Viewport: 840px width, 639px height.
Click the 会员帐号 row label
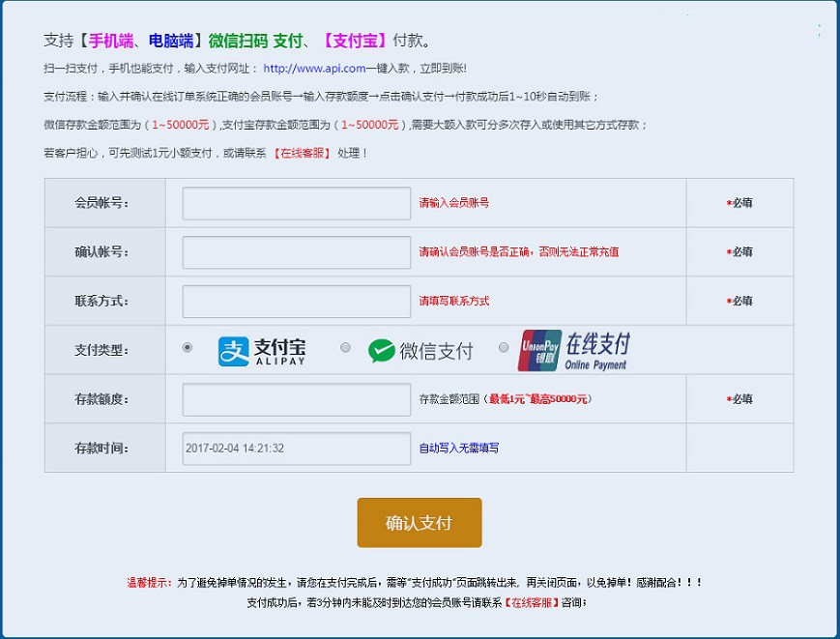coord(101,203)
